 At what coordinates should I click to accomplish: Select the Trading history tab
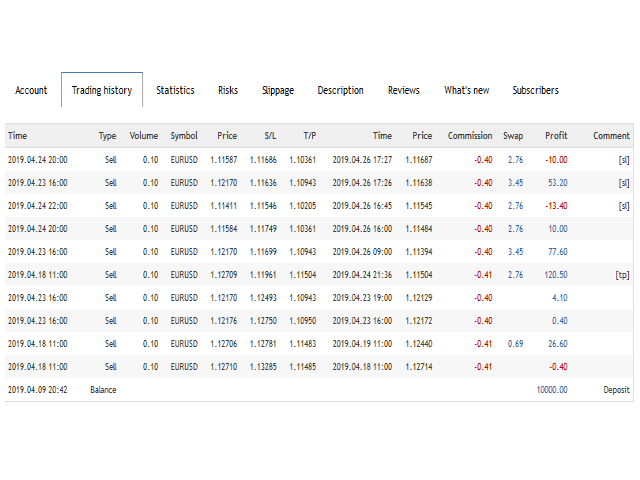pyautogui.click(x=102, y=90)
